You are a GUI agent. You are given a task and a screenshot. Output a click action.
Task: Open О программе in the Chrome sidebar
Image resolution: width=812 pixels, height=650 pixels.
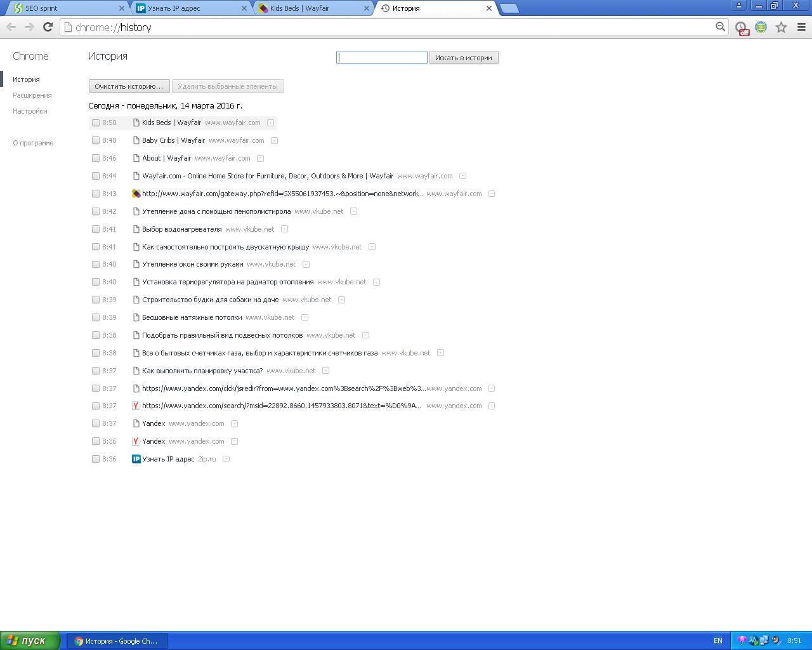pos(33,143)
